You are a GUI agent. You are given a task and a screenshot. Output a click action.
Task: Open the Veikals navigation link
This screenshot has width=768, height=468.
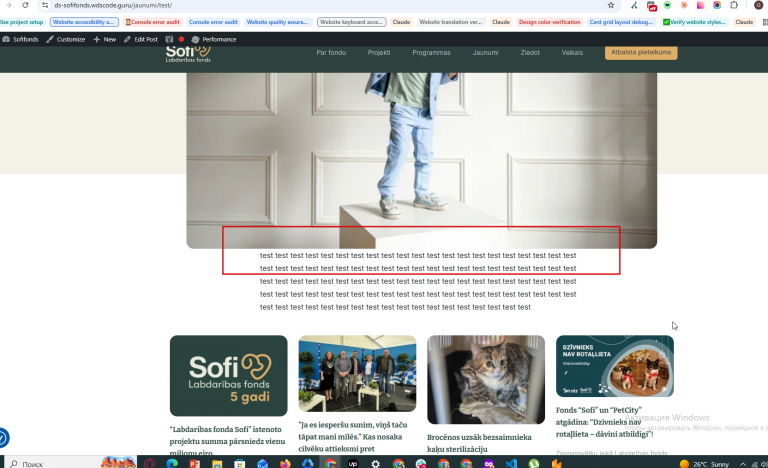(572, 52)
